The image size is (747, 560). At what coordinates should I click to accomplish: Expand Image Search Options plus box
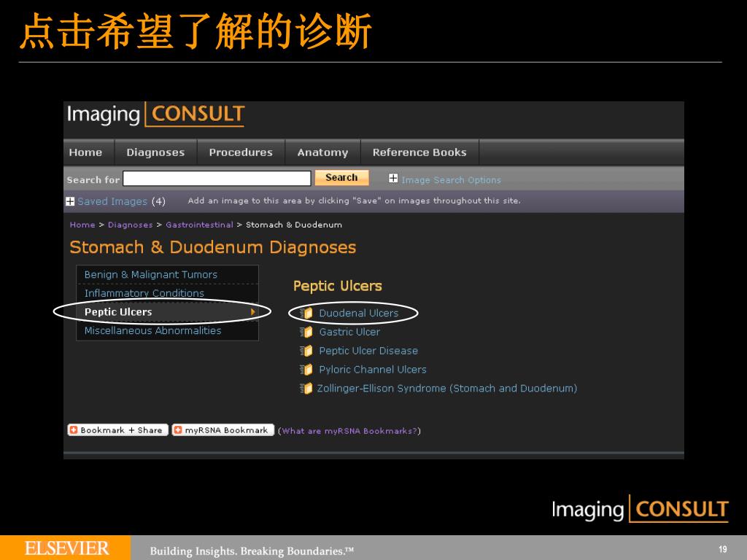(393, 179)
